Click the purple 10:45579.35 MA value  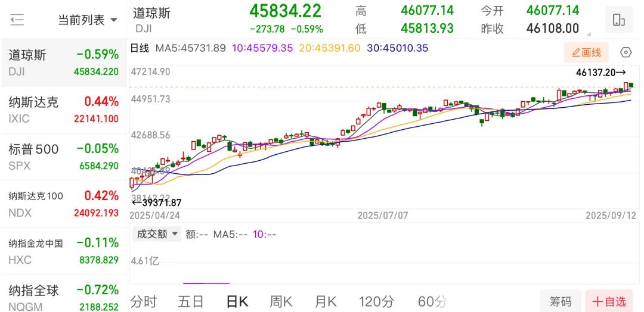tap(262, 48)
